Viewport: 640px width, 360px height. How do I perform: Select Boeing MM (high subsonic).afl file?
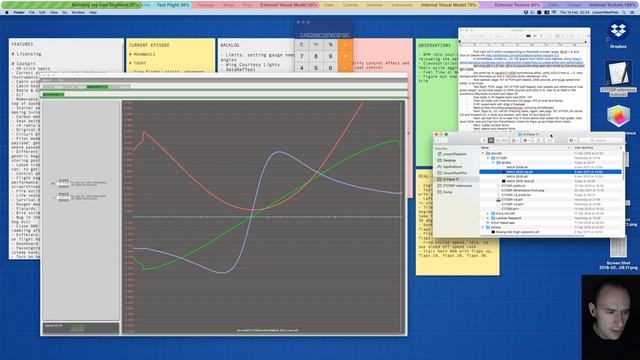pyautogui.click(x=551, y=232)
